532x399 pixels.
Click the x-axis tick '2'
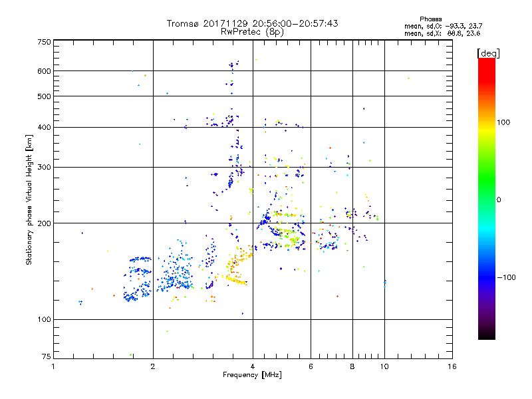click(x=153, y=366)
